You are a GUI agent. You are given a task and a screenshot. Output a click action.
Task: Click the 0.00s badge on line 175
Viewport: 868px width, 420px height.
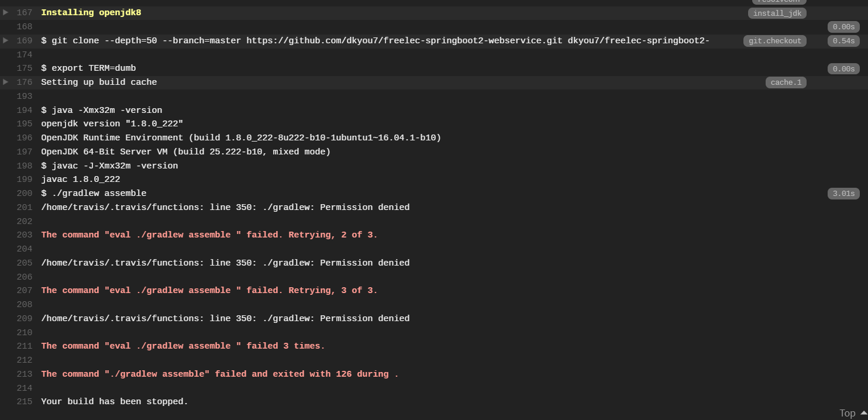(x=843, y=69)
